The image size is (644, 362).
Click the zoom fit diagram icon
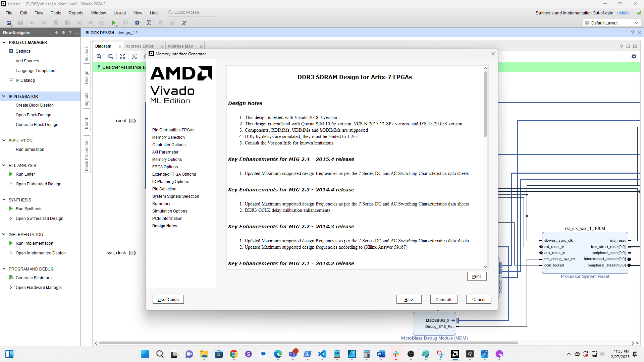click(x=122, y=56)
